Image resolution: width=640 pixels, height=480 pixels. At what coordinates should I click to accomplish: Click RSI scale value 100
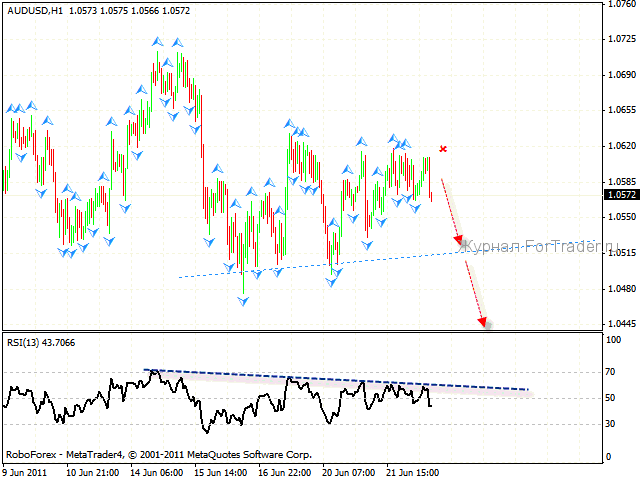click(x=613, y=340)
